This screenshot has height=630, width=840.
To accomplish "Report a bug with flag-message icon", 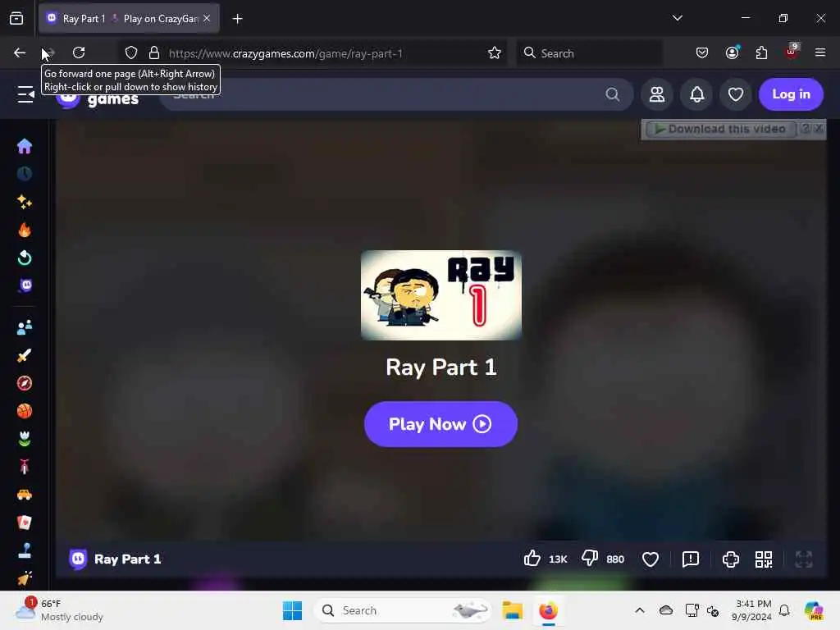I will tap(691, 559).
